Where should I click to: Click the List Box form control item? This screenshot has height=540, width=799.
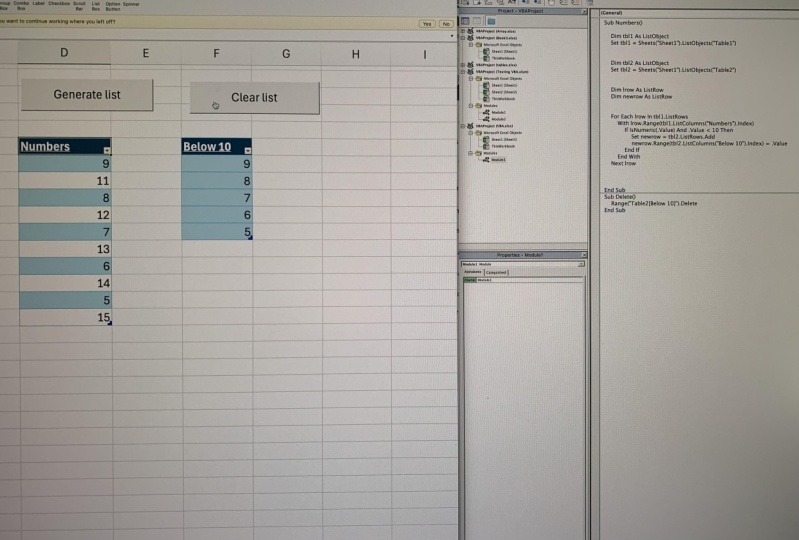coord(96,6)
